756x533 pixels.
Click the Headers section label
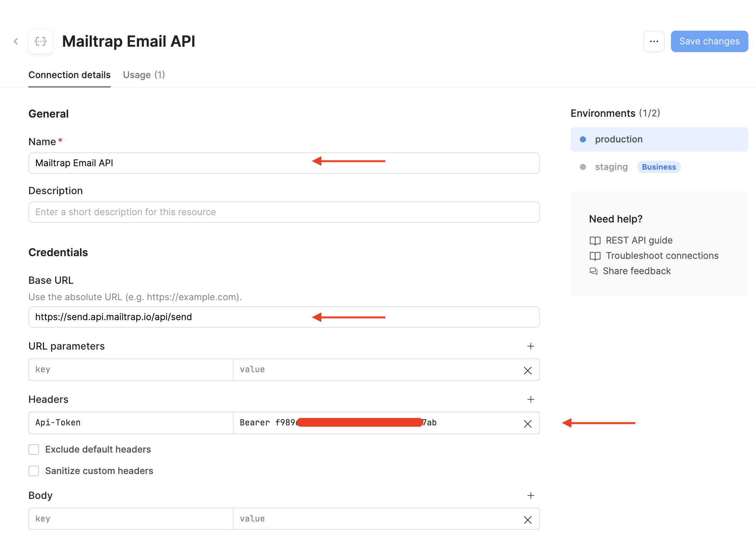48,399
